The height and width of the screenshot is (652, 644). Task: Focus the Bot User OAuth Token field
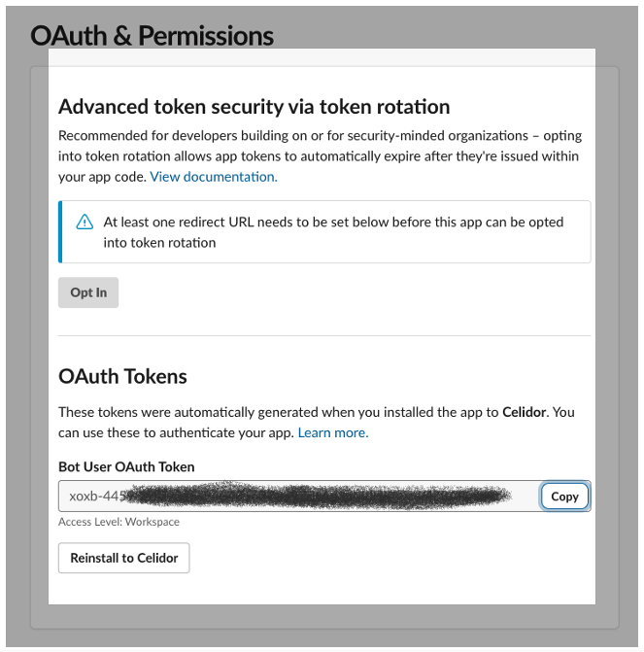298,497
